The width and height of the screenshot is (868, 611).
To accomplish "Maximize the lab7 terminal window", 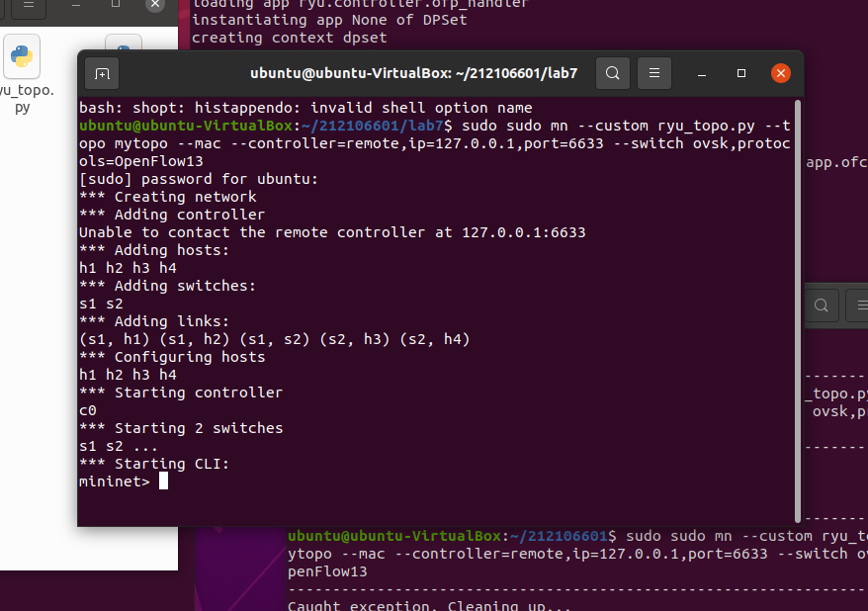I will 741,73.
